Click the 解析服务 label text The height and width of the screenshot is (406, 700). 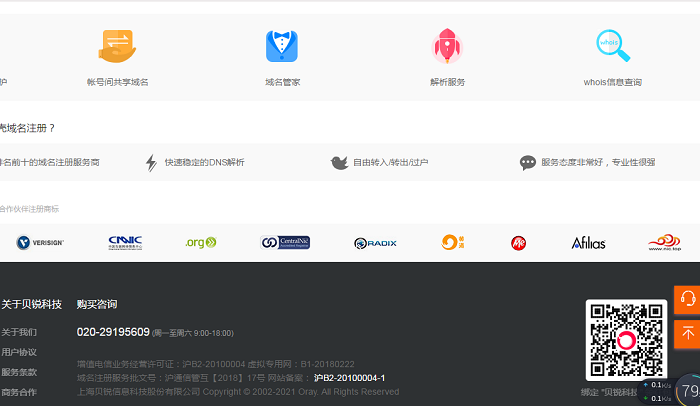tap(447, 82)
